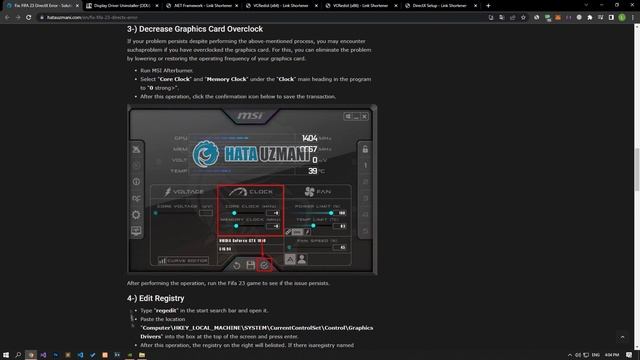This screenshot has width=640, height=360.
Task: Open the Windows Start menu
Action: [6, 355]
